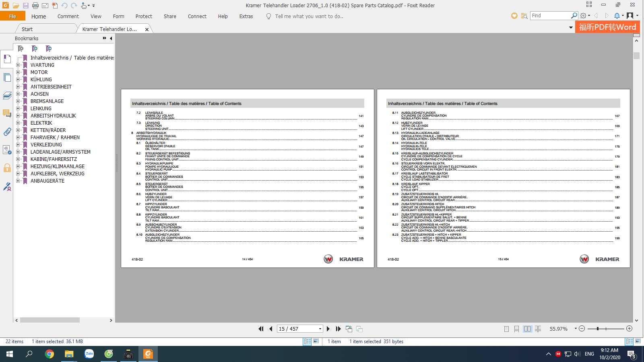
Task: Open the Attachments paperclip panel
Action: click(x=7, y=132)
